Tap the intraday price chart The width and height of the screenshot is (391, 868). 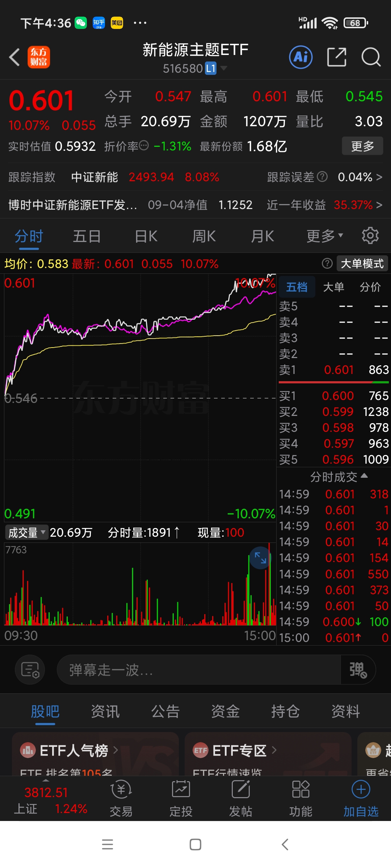click(x=140, y=398)
